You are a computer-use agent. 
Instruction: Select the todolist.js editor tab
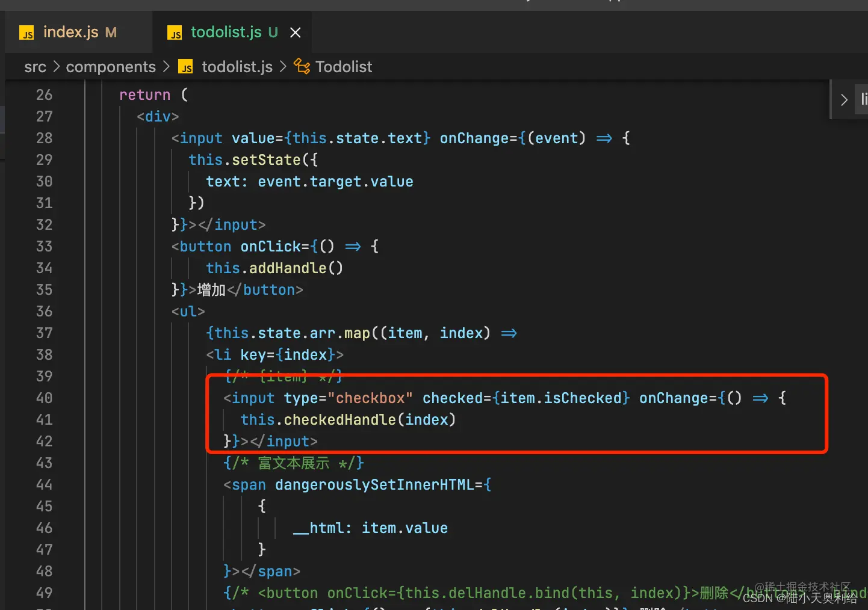pyautogui.click(x=226, y=32)
